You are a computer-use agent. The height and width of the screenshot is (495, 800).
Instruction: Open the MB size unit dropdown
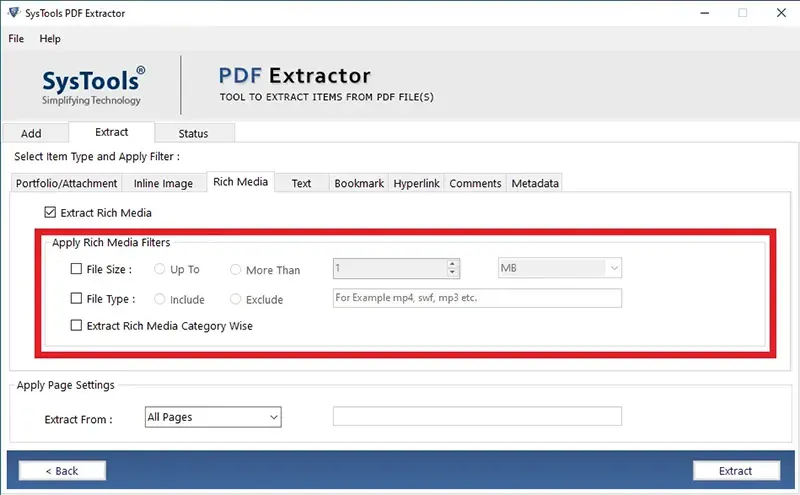click(560, 268)
